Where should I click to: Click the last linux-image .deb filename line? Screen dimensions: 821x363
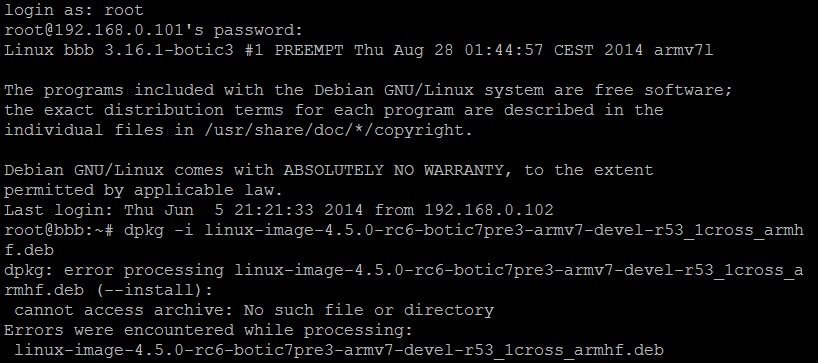click(339, 350)
